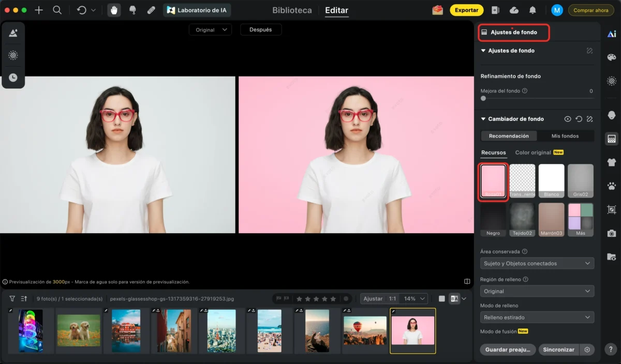Select the healing bandage tool
621x364 pixels.
pyautogui.click(x=151, y=10)
